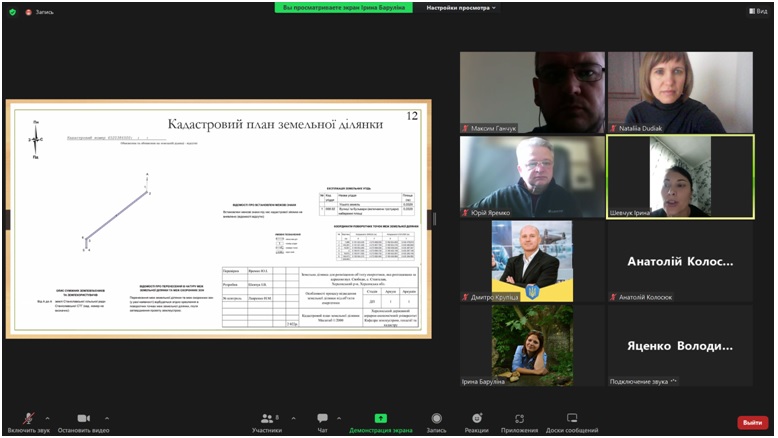
Task: Expand audio options arrow beside Включить звук
Action: [x=48, y=419]
